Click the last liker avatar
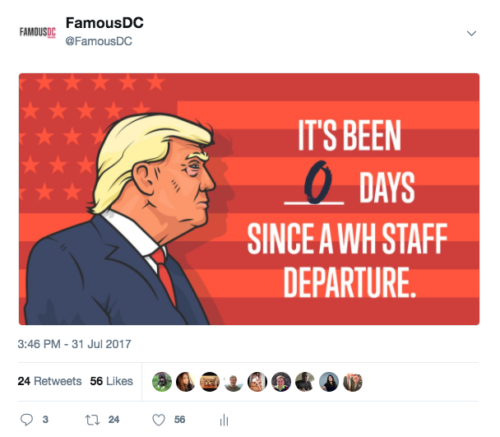The image size is (500, 437). click(x=353, y=382)
